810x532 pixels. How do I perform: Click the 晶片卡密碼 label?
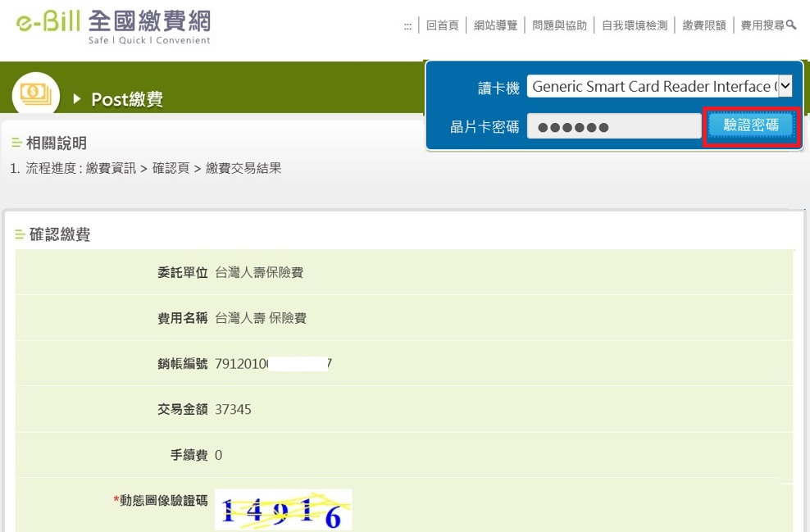click(x=485, y=127)
